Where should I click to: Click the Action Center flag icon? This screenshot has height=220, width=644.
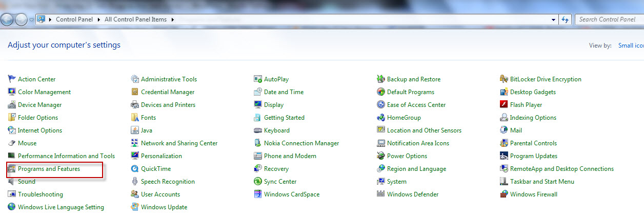[12, 79]
